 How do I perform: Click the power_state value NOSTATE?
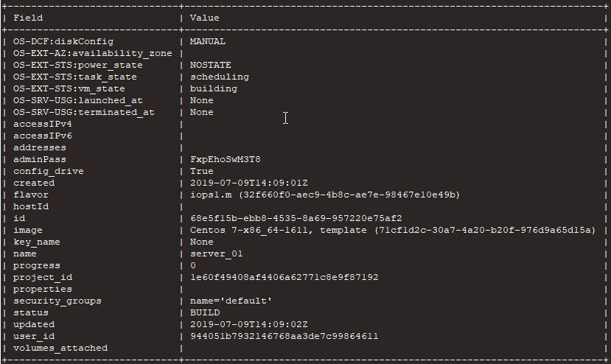(211, 65)
